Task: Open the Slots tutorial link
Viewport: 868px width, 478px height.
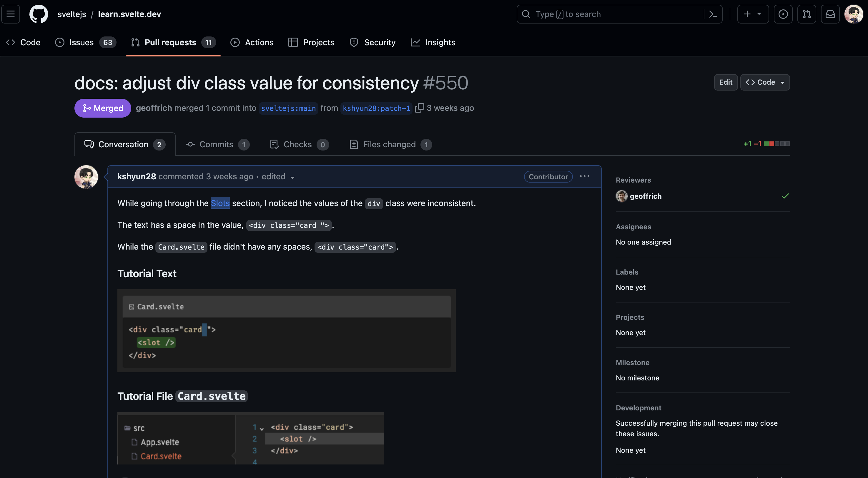Action: pos(220,203)
